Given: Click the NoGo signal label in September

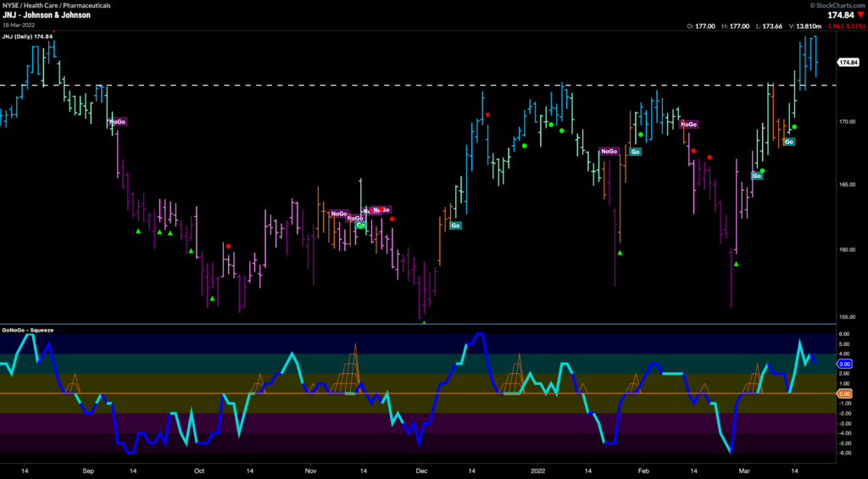Looking at the screenshot, I should pyautogui.click(x=118, y=122).
